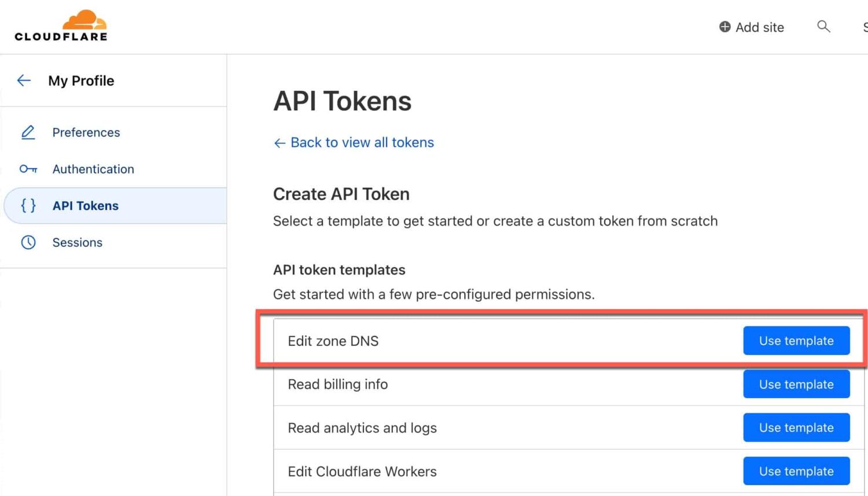Viewport: 868px width, 496px height.
Task: Click the Preferences pencil icon
Action: (28, 132)
